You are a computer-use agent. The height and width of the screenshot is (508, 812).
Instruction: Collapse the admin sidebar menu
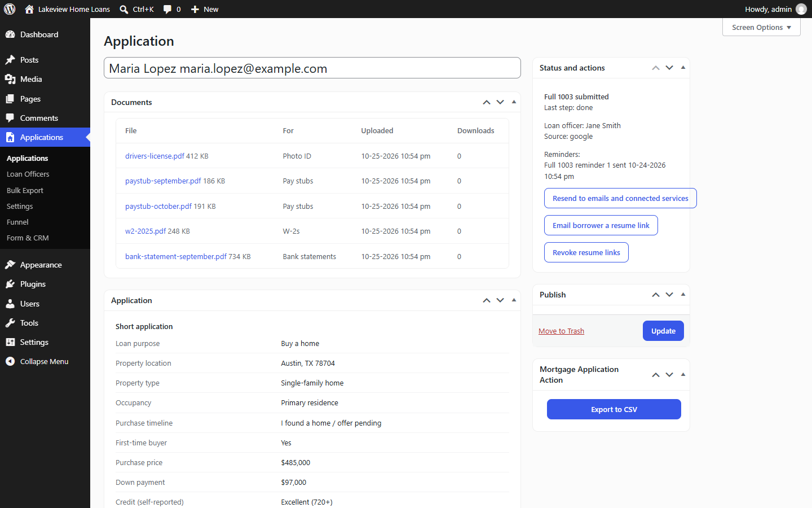click(x=45, y=361)
